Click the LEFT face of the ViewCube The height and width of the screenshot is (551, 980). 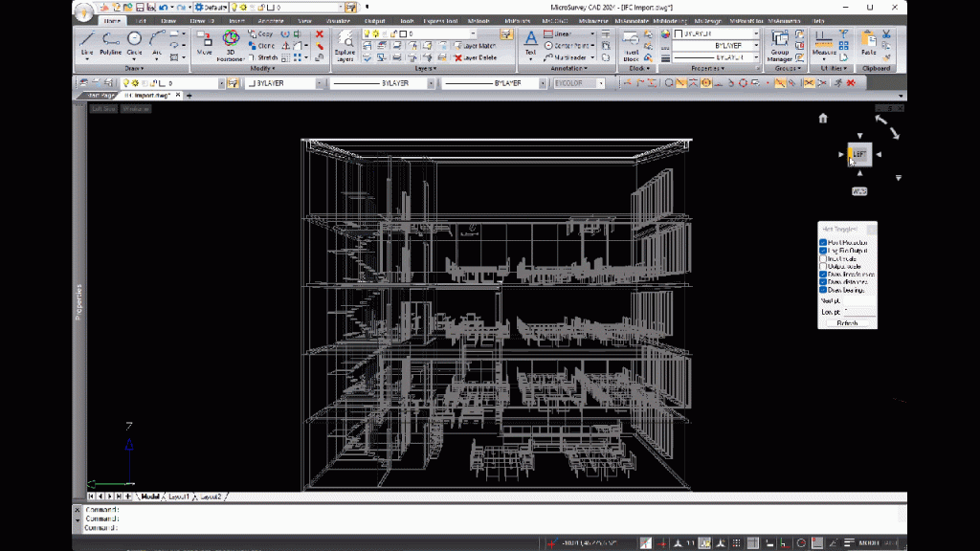pos(859,154)
